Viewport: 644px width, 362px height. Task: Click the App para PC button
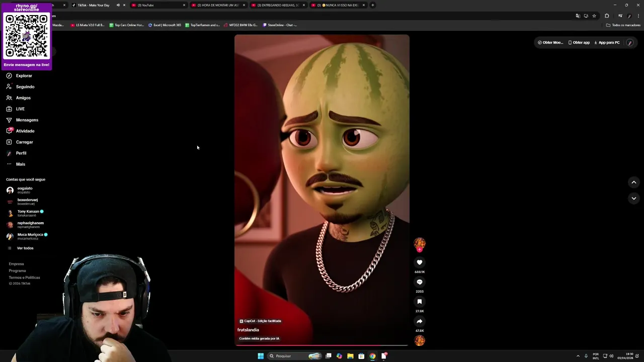pos(607,43)
